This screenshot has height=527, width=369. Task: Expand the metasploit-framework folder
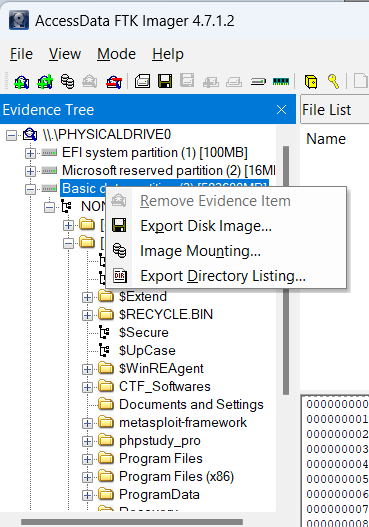coord(87,423)
